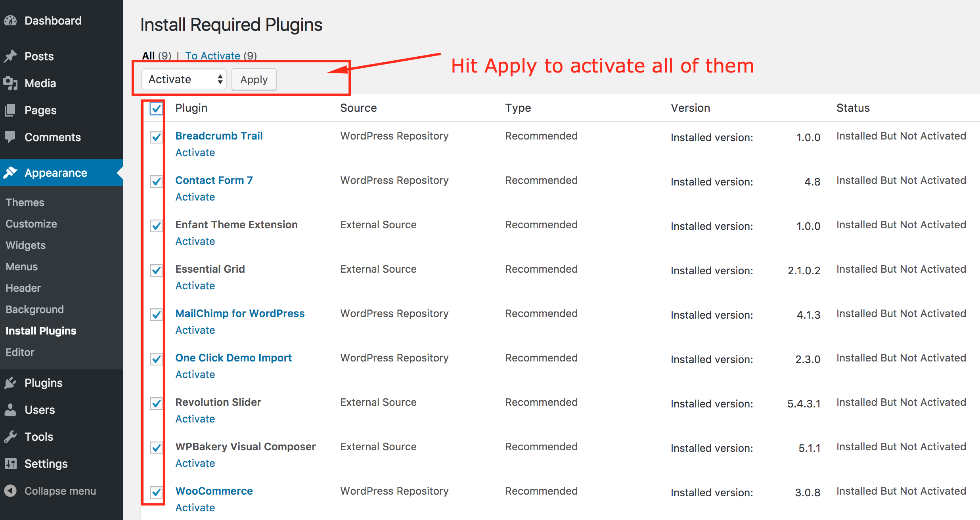The height and width of the screenshot is (520, 980).
Task: Activate the MailChimp for WordPress plugin
Action: (x=195, y=330)
